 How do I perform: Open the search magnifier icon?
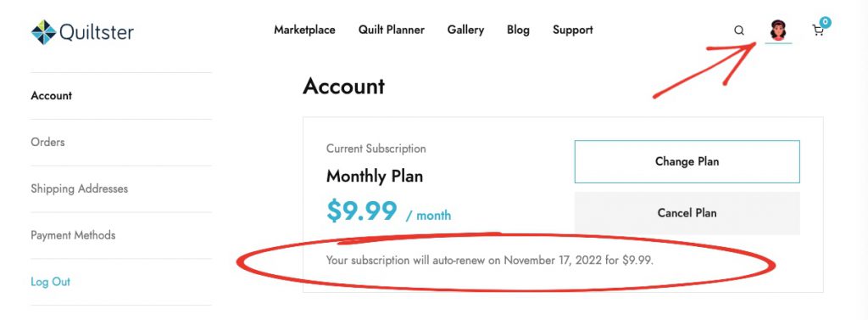[x=739, y=31]
